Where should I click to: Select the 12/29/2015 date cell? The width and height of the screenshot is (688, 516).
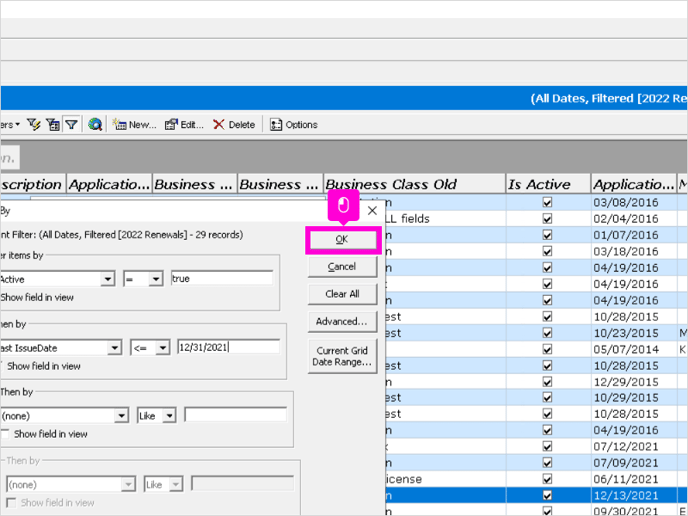(634, 382)
